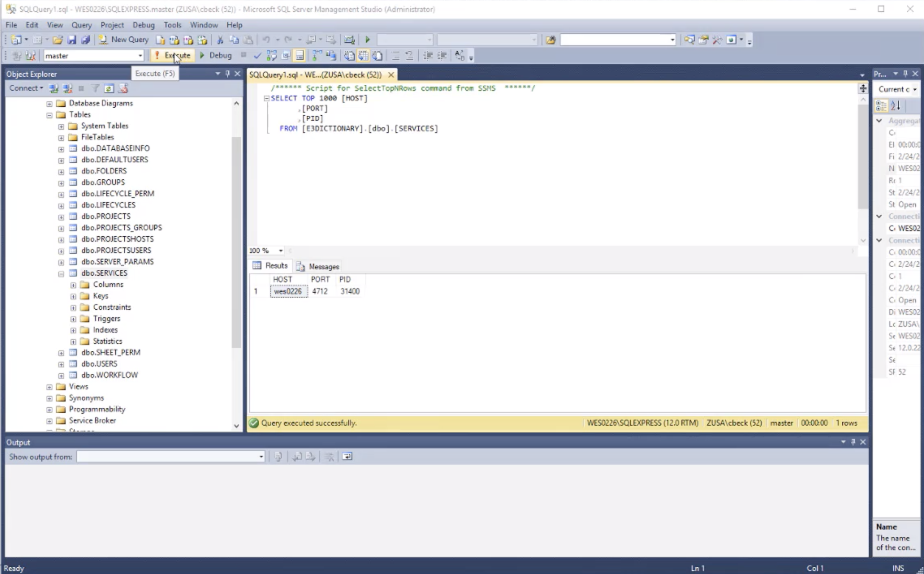924x574 pixels.
Task: Parse the query using the checkmark icon
Action: click(258, 55)
